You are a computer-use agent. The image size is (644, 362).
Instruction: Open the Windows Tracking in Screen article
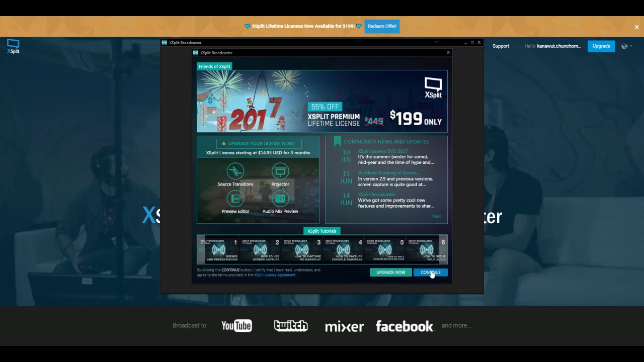click(x=388, y=173)
